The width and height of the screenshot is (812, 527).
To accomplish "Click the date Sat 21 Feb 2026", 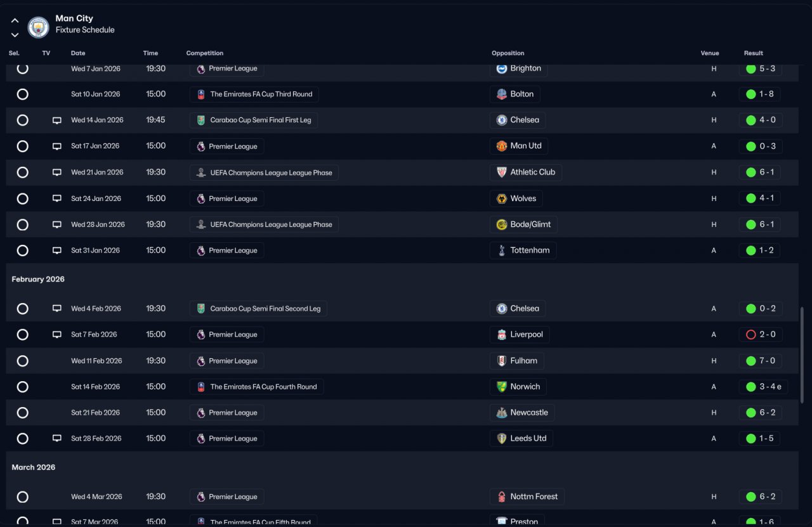I will (x=95, y=413).
